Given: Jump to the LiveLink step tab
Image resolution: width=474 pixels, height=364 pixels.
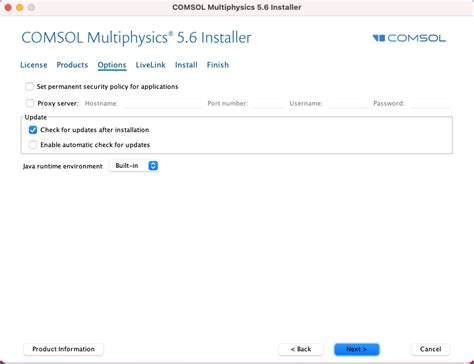Looking at the screenshot, I should (150, 65).
